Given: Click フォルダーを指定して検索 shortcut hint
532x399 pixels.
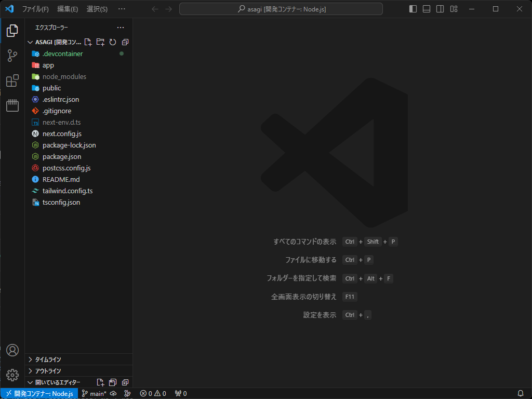Looking at the screenshot, I should tap(301, 278).
